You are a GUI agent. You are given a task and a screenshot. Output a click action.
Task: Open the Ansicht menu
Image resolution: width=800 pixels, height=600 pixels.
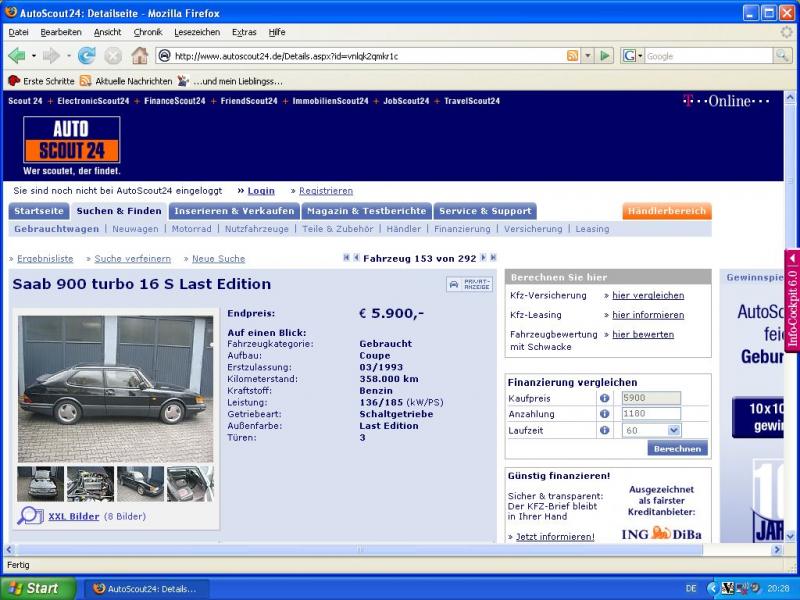point(108,32)
